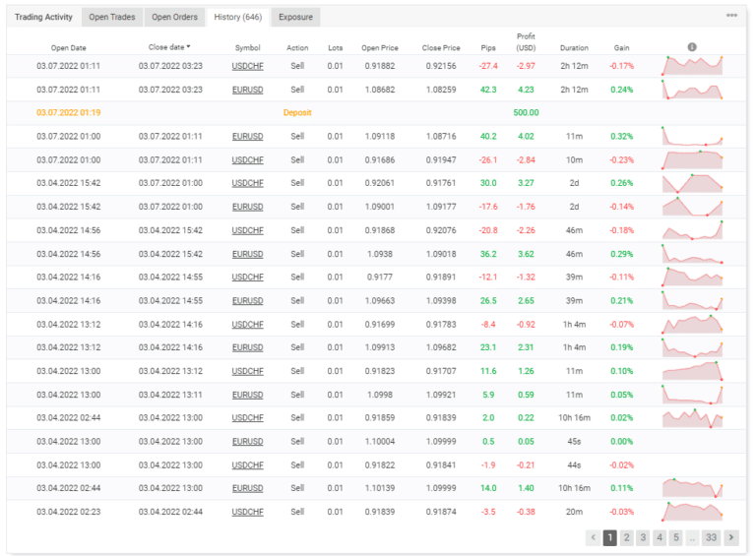Open the three-dots options menu

[731, 16]
